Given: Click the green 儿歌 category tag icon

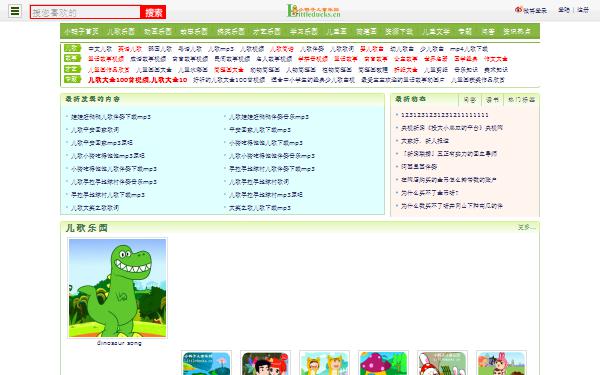Looking at the screenshot, I should [x=72, y=48].
